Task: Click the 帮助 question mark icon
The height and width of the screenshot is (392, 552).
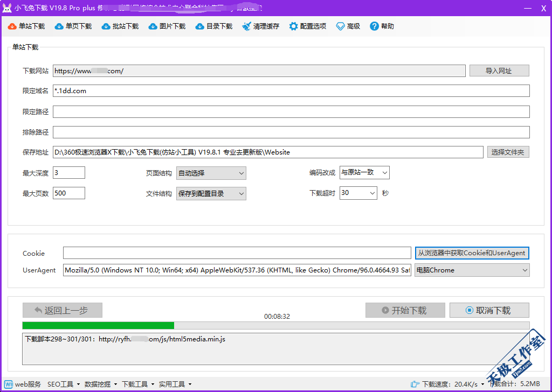Action: pos(374,26)
